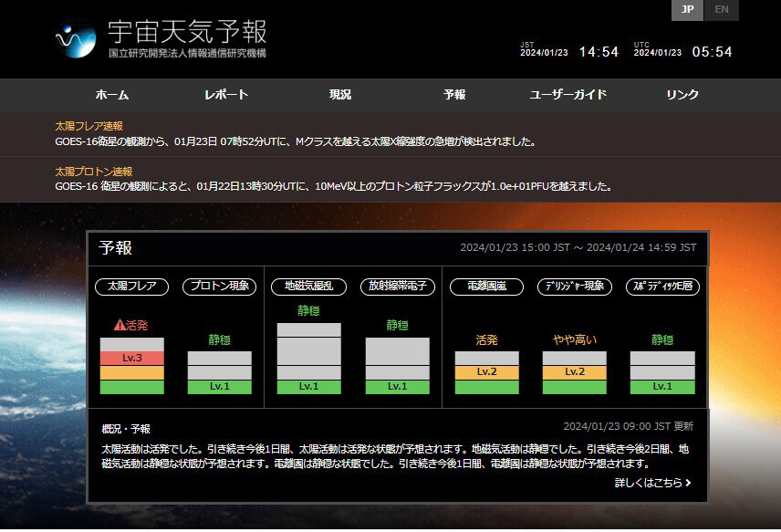Click the 宇宙天気予報 site logo icon
This screenshot has height=532, width=781.
pyautogui.click(x=76, y=39)
